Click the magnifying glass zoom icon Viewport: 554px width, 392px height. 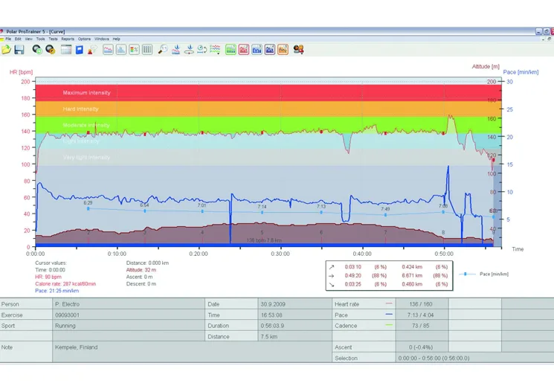[162, 50]
